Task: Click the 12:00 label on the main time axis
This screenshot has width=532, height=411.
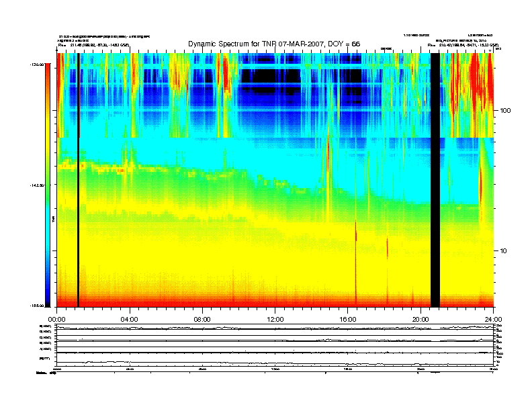Action: tap(275, 320)
